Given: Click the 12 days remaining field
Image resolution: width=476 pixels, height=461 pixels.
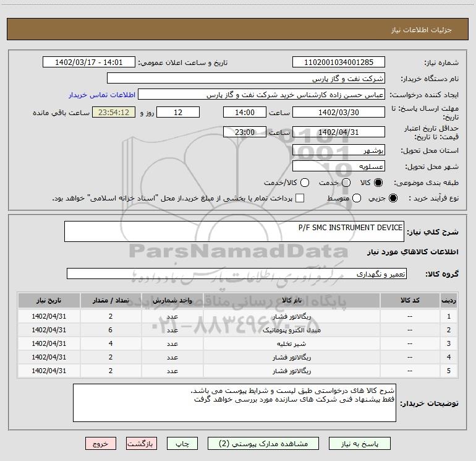Looking at the screenshot, I should (178, 112).
